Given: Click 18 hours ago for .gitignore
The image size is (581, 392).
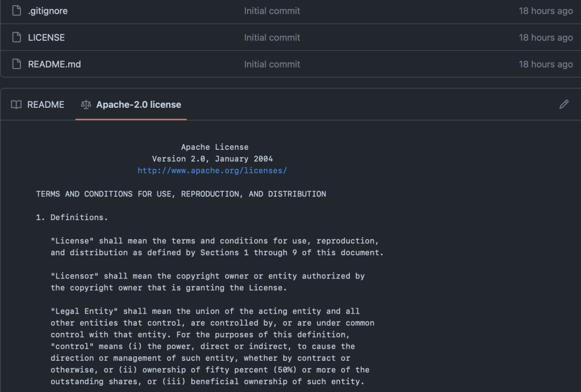Looking at the screenshot, I should (545, 10).
